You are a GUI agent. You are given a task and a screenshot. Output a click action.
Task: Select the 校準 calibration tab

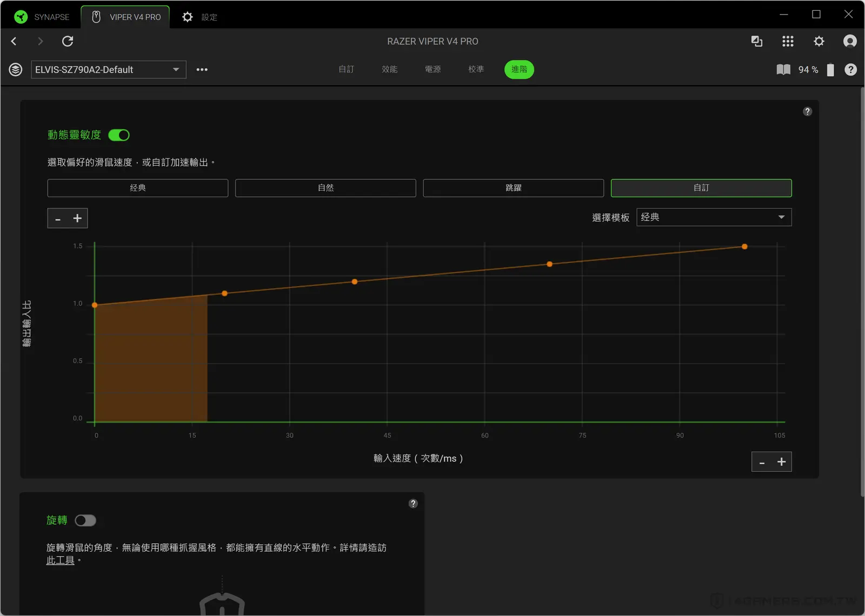pos(476,69)
